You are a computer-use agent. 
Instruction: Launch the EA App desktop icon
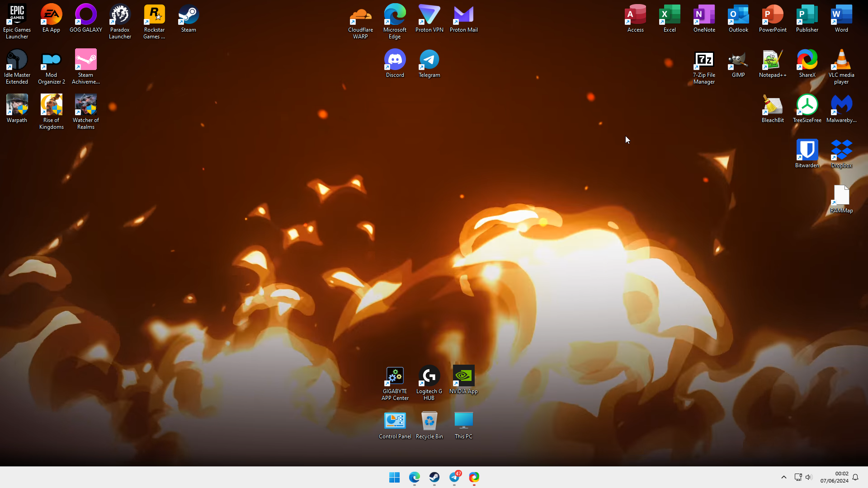(x=52, y=18)
